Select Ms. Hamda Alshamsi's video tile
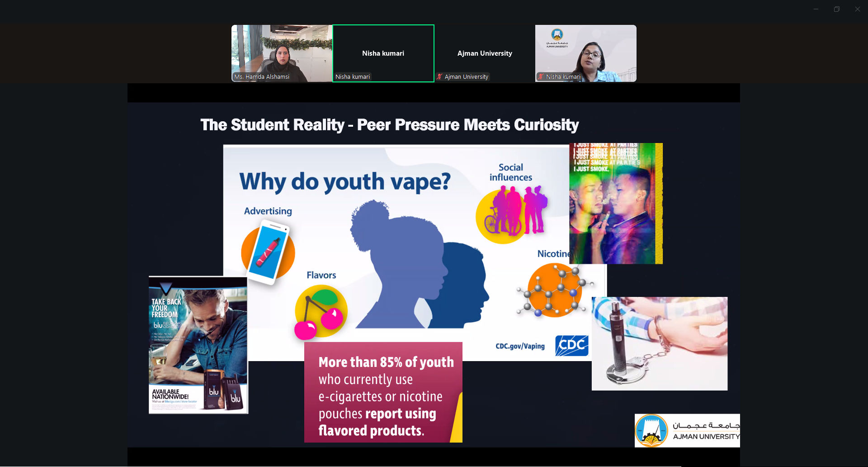 point(282,53)
